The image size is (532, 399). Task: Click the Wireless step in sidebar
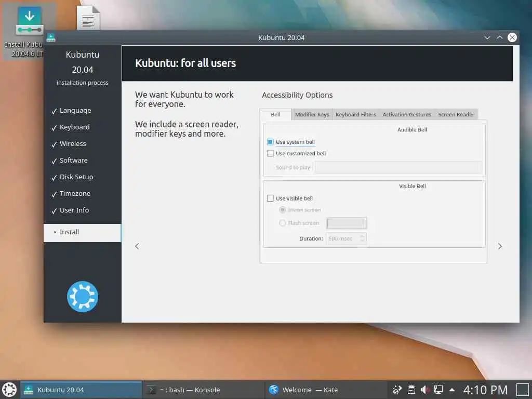pyautogui.click(x=73, y=144)
